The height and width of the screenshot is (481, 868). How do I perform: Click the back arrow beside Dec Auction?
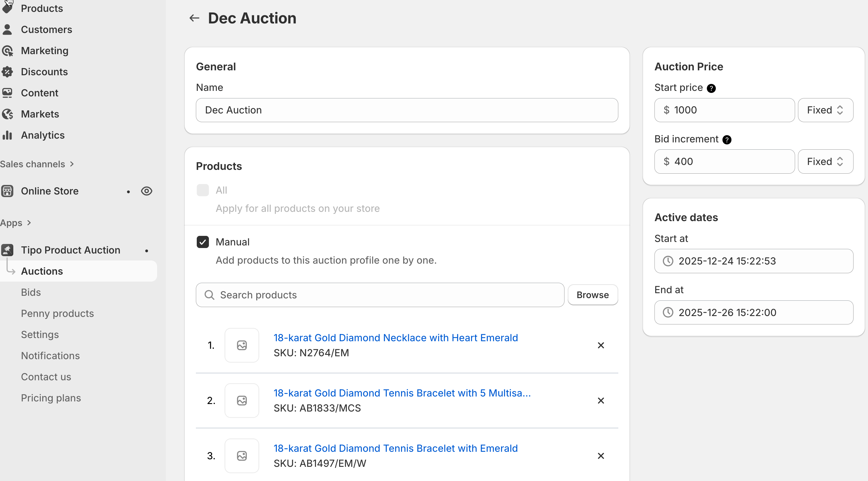(x=194, y=18)
